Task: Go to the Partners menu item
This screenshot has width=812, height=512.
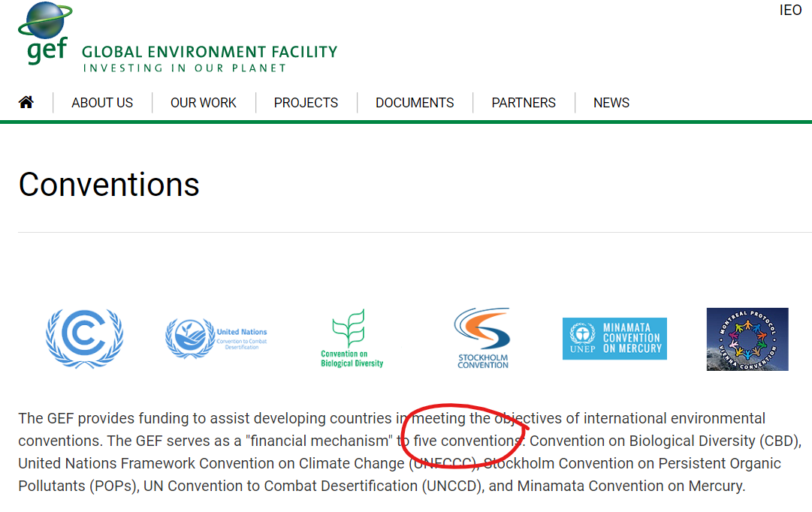Action: click(524, 103)
